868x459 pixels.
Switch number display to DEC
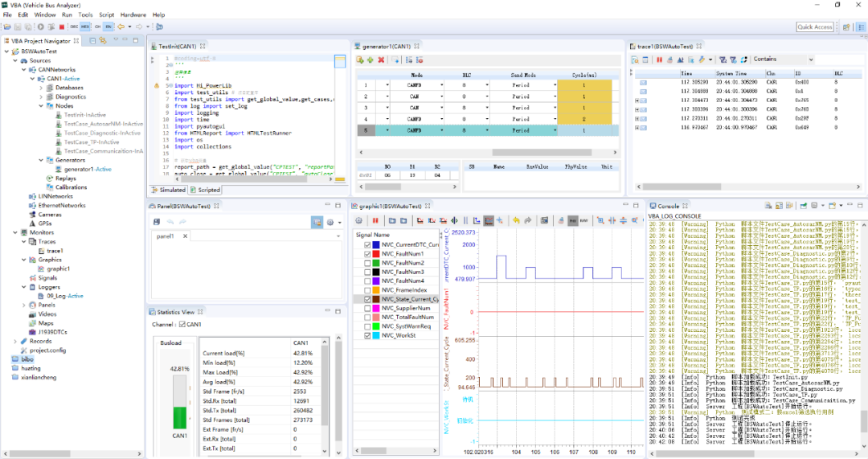click(74, 27)
